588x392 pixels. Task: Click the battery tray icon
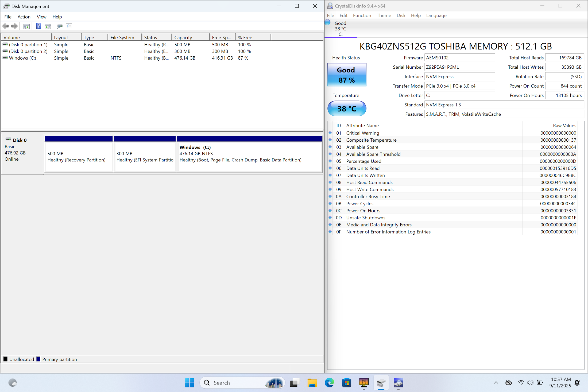coord(540,383)
